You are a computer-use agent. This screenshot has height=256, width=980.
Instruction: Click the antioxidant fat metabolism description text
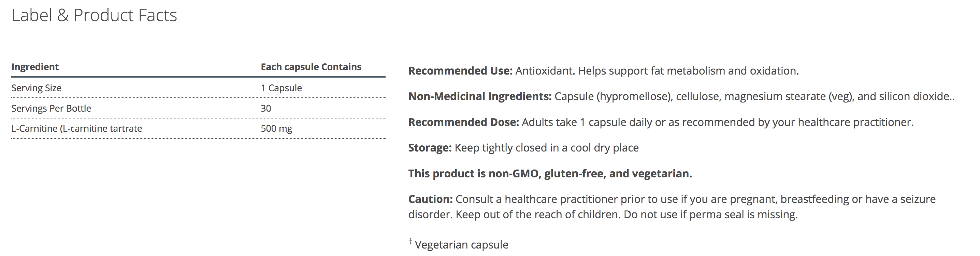click(x=657, y=71)
